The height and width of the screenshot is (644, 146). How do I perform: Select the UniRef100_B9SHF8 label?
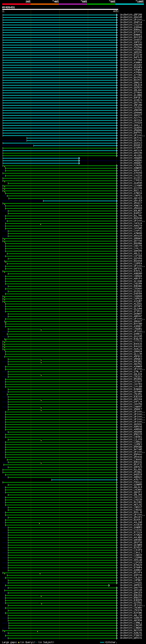[131, 67]
